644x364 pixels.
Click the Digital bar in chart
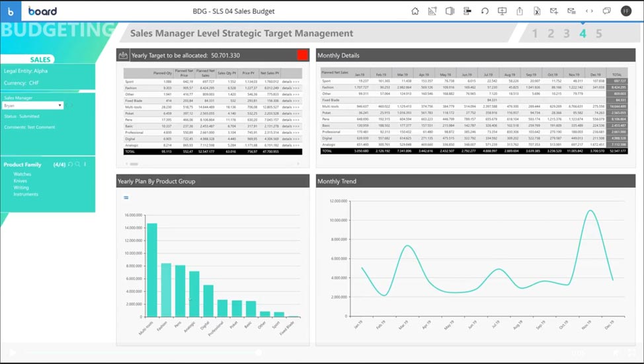tap(208, 301)
